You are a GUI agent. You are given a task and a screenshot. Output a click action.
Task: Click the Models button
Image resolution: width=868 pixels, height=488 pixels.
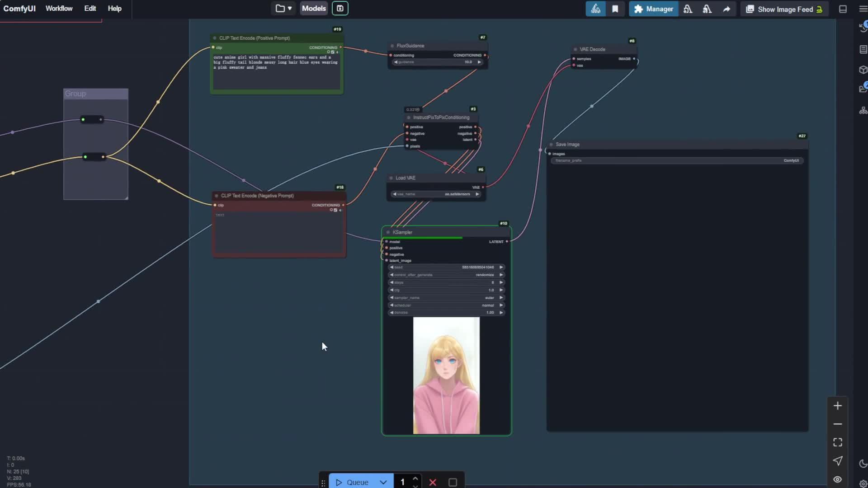(x=313, y=8)
